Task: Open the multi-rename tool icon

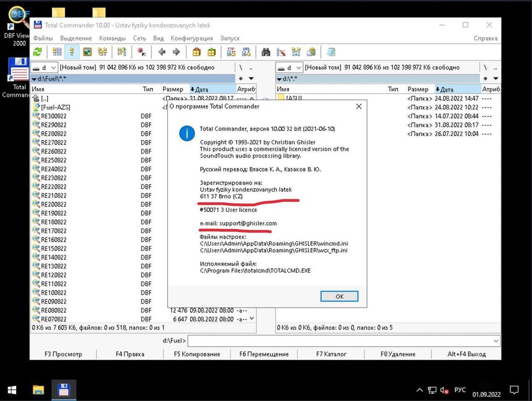Action: [x=281, y=52]
